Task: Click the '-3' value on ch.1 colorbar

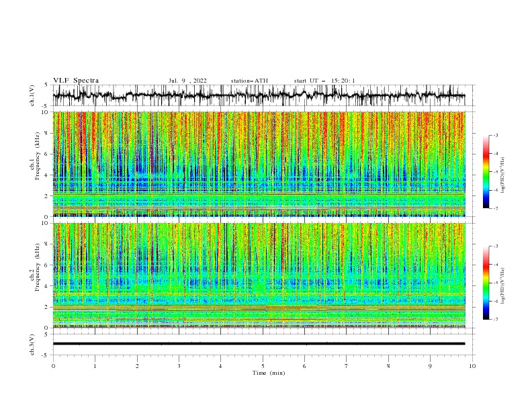Action: [495, 135]
